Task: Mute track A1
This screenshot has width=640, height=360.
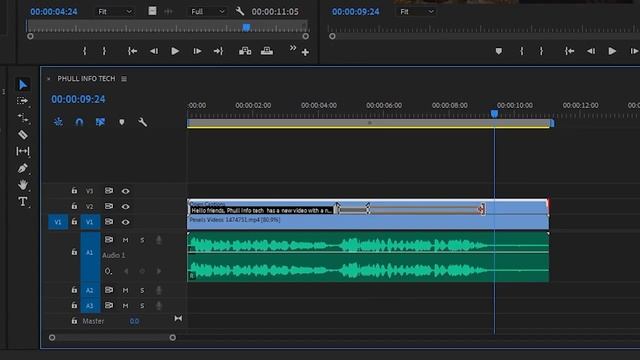Action: click(x=125, y=240)
